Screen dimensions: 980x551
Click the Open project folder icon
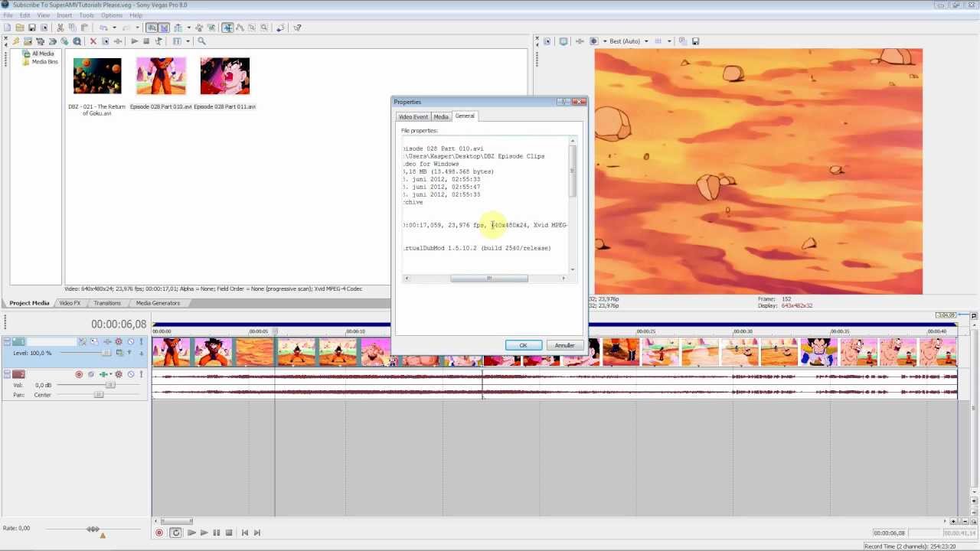click(20, 28)
